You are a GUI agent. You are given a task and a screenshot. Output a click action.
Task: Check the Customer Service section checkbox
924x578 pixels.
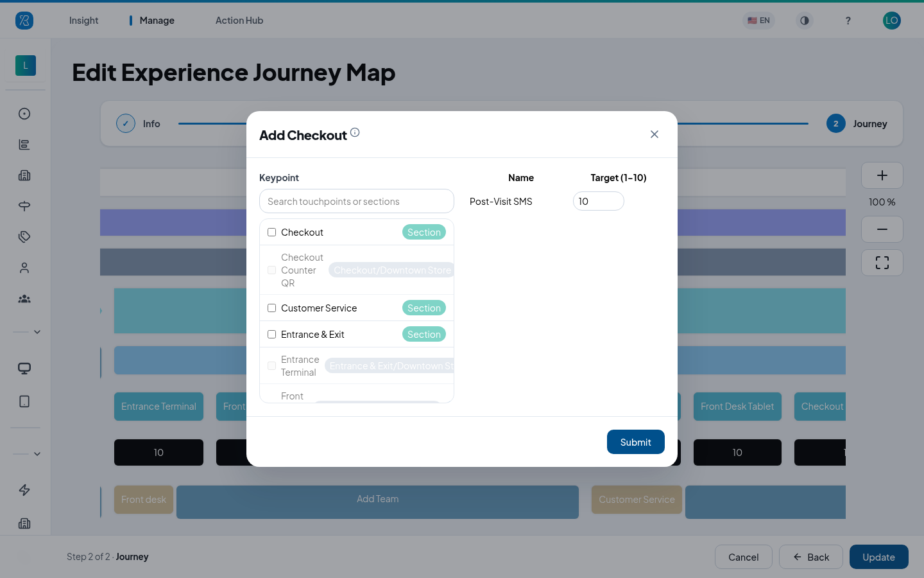[272, 308]
